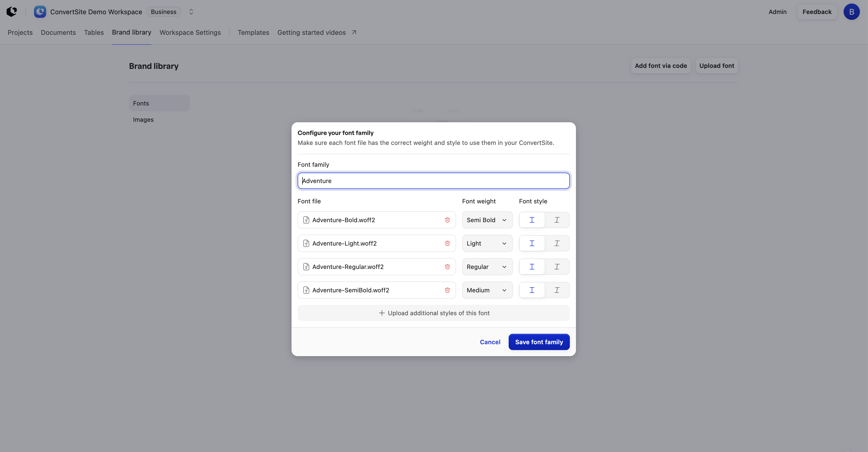The height and width of the screenshot is (452, 868).
Task: Select Images in the Brand library sidebar
Action: click(159, 120)
